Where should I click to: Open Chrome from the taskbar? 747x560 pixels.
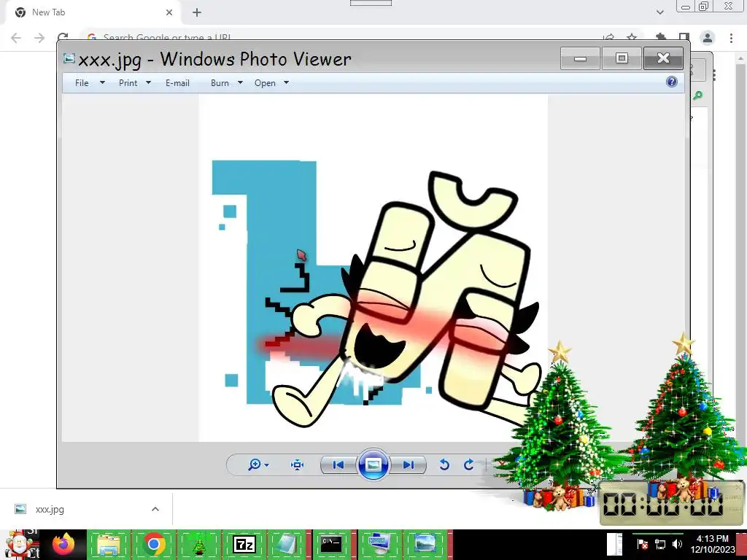153,544
